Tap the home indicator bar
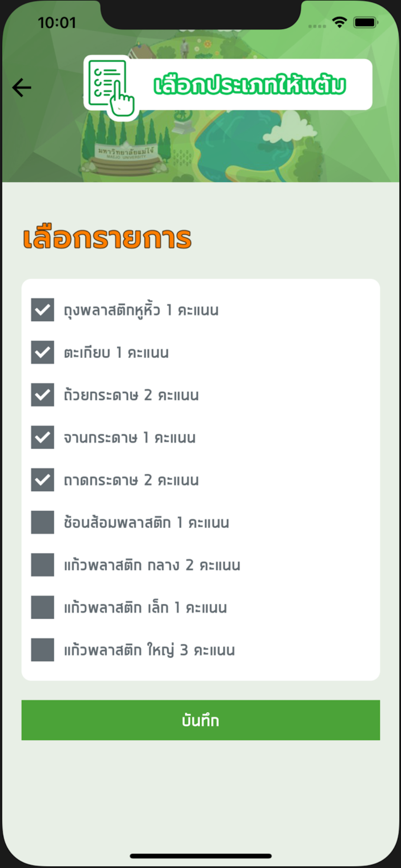Image resolution: width=401 pixels, height=868 pixels. coord(200,856)
